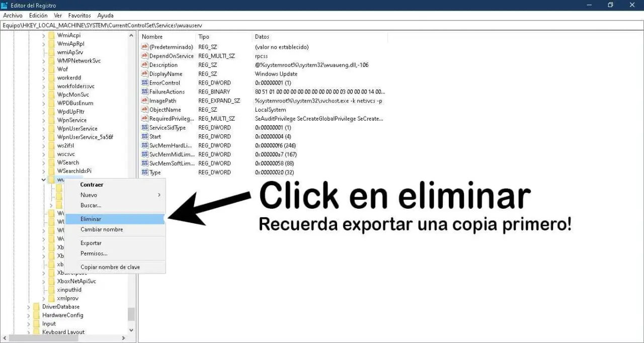The image size is (644, 343).
Task: Expand the WMPNetworkSvc key
Action: (44, 61)
